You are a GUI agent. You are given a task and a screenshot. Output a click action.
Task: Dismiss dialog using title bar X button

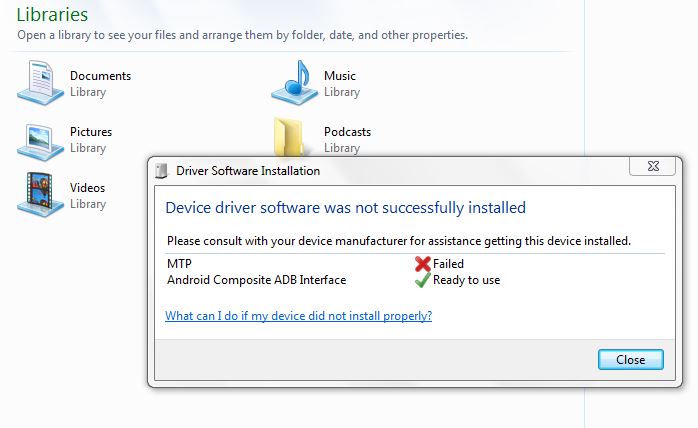(x=653, y=166)
